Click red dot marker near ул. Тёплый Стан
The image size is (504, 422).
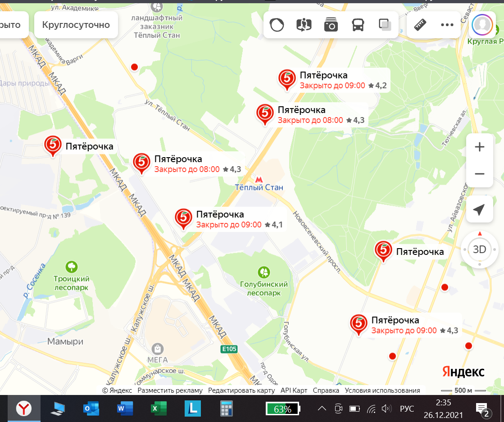(x=134, y=67)
